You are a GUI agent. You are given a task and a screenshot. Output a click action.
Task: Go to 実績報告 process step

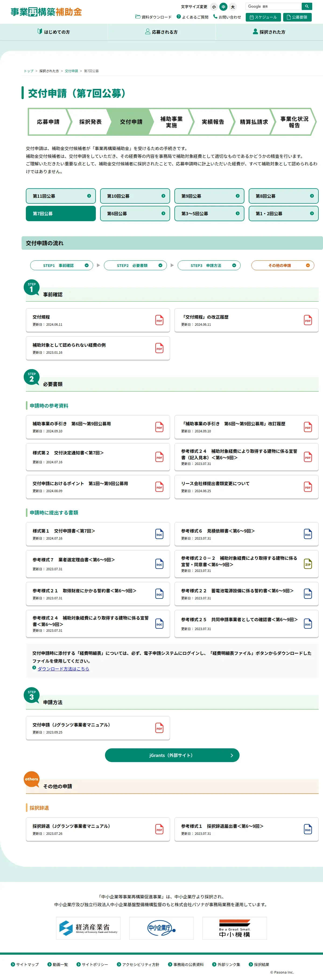pyautogui.click(x=213, y=122)
